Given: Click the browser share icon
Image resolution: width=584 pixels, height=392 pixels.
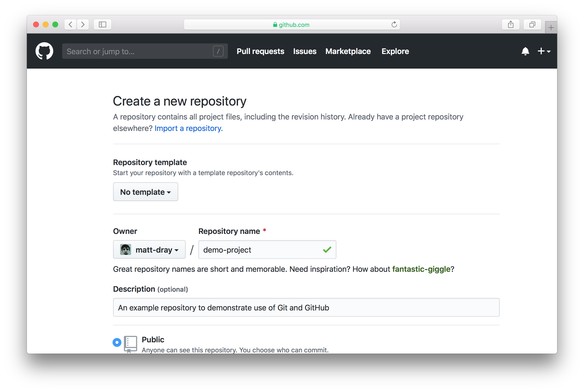Looking at the screenshot, I should (x=511, y=24).
